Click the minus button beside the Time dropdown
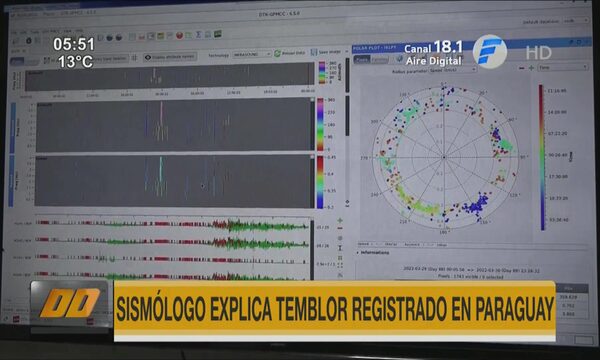Screen dimensions: 600x360 [x=522, y=68]
